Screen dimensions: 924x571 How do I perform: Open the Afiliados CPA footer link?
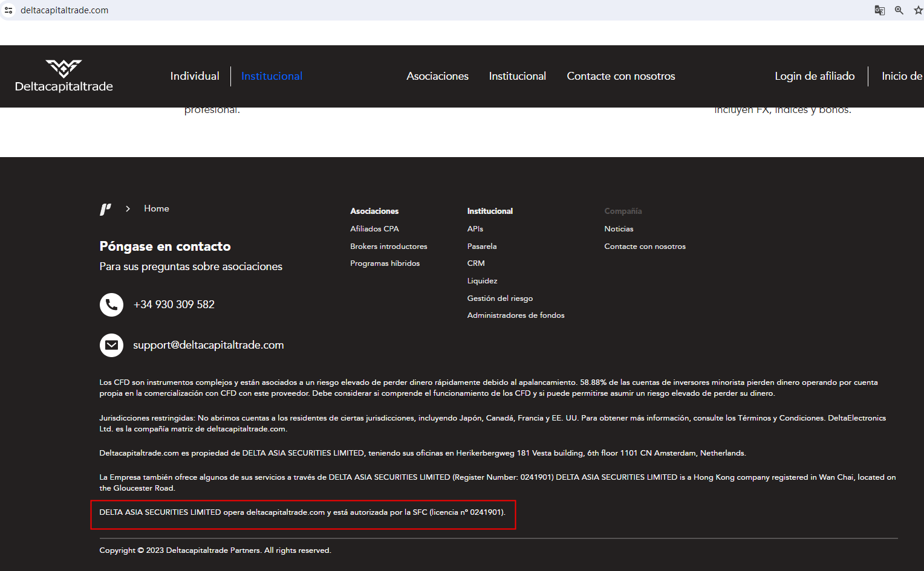coord(374,229)
